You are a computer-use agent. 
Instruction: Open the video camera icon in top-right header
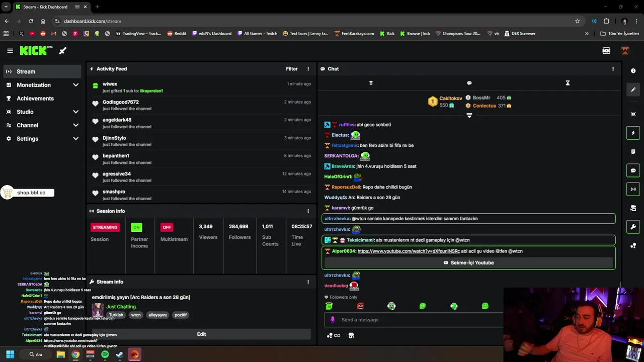606,51
